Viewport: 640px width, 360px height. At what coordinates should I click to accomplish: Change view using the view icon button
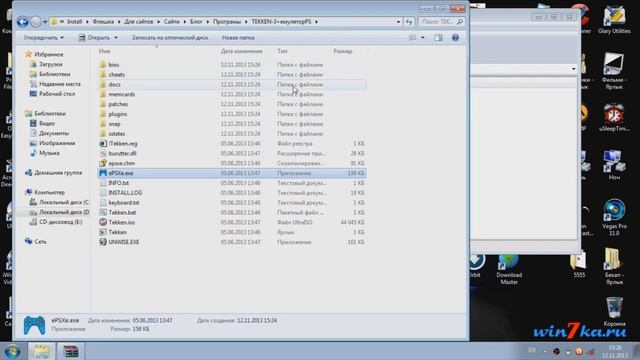point(413,38)
